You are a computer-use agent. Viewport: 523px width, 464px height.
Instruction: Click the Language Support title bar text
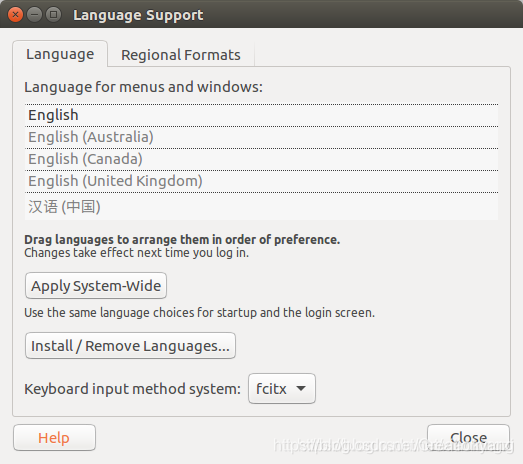click(138, 15)
